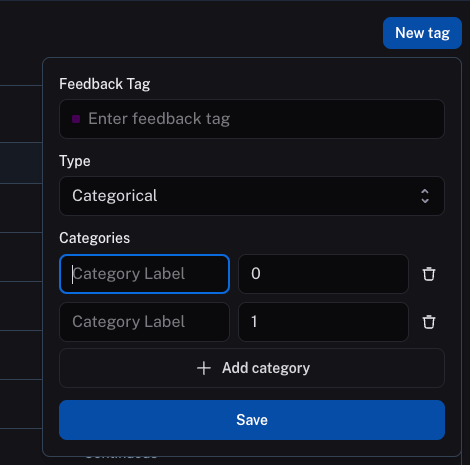The width and height of the screenshot is (470, 465).
Task: Click the up-down chevron in Type selector
Action: click(x=425, y=196)
